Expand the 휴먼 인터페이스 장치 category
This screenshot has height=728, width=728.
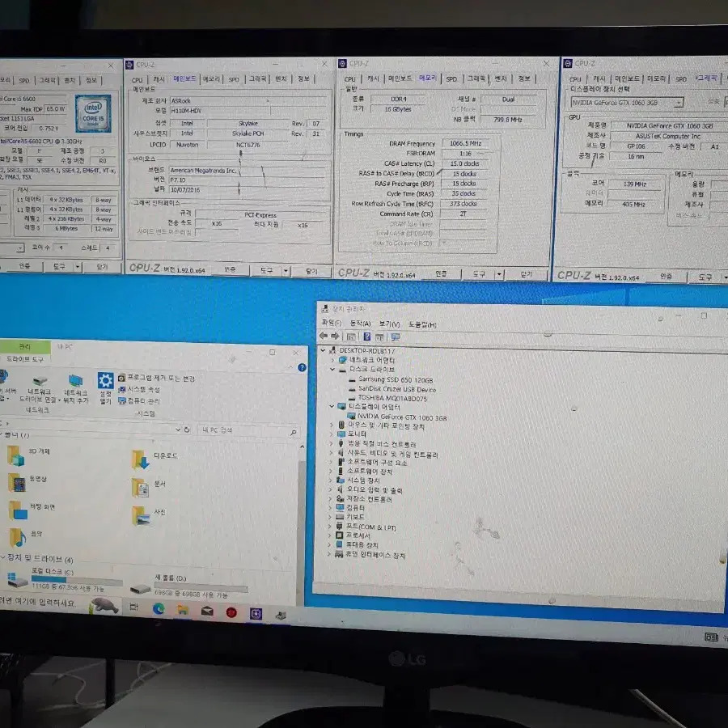click(x=328, y=554)
